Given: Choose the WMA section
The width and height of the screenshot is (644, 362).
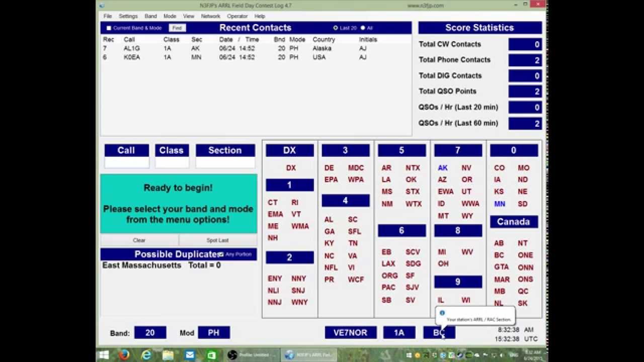Looking at the screenshot, I should [x=300, y=226].
